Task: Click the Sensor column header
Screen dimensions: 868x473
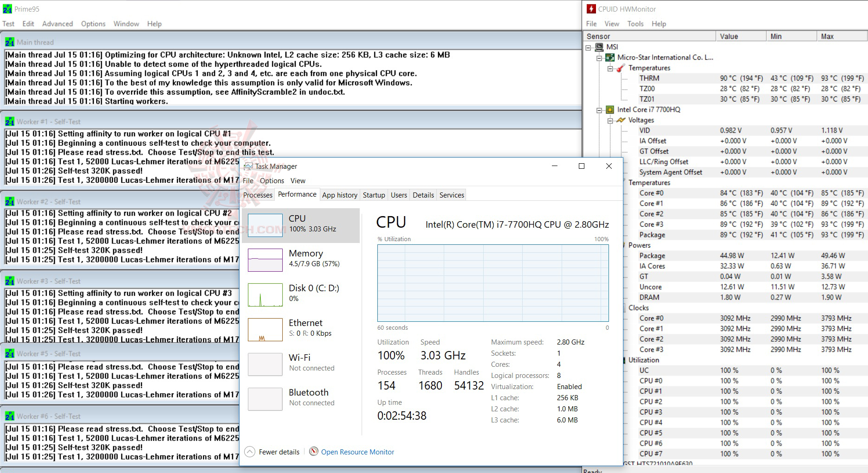Action: click(x=649, y=36)
